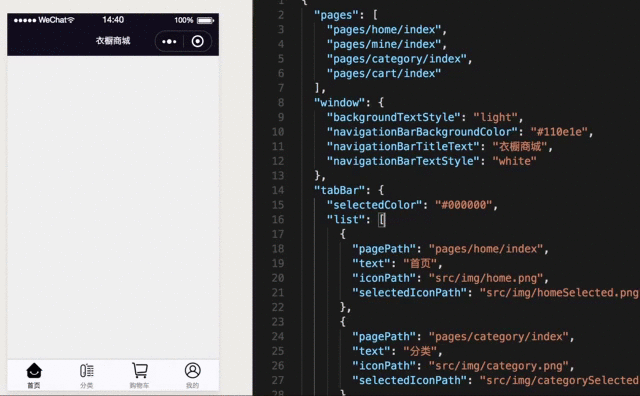
Task: Tap the home tab house icon
Action: point(34,371)
